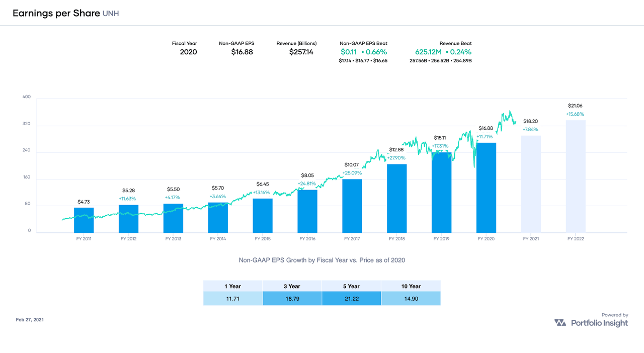Viewport: 644px width, 353px height.
Task: Click the "5 Year" table header
Action: tap(352, 286)
